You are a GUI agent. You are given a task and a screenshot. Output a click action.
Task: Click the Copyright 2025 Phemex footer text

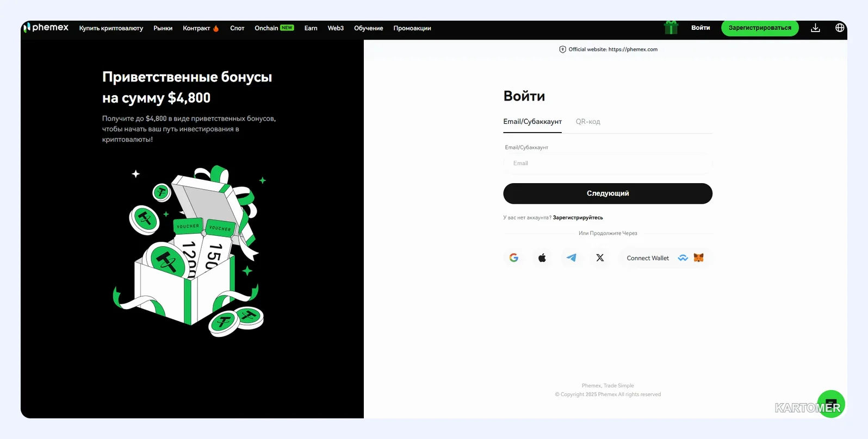607,394
